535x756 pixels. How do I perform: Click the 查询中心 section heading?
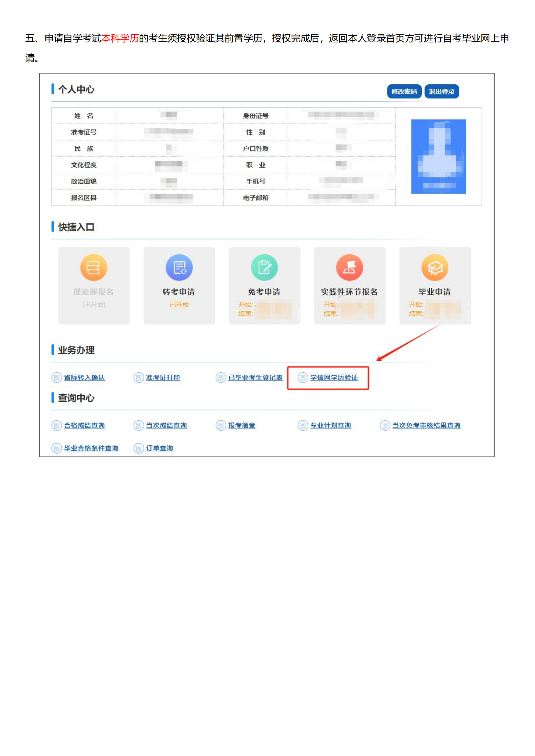(76, 398)
